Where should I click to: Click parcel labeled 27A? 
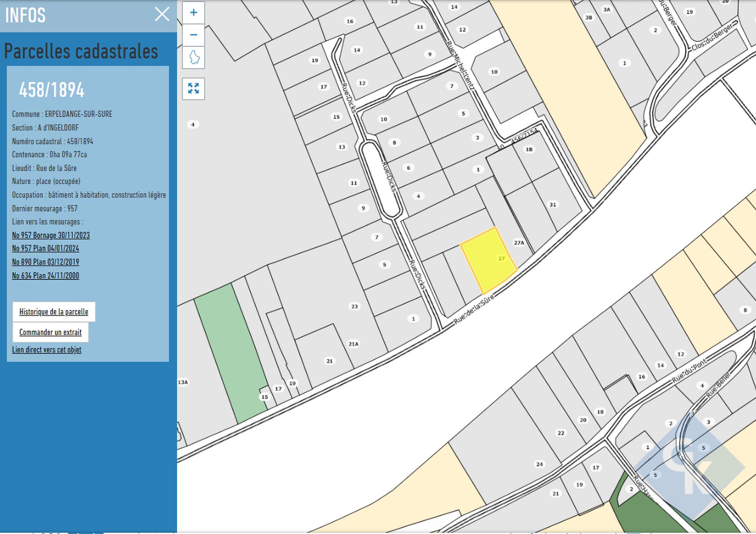click(x=519, y=243)
